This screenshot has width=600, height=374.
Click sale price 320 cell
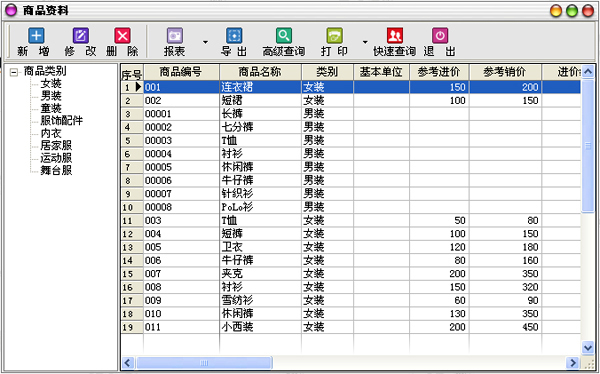[x=505, y=287]
